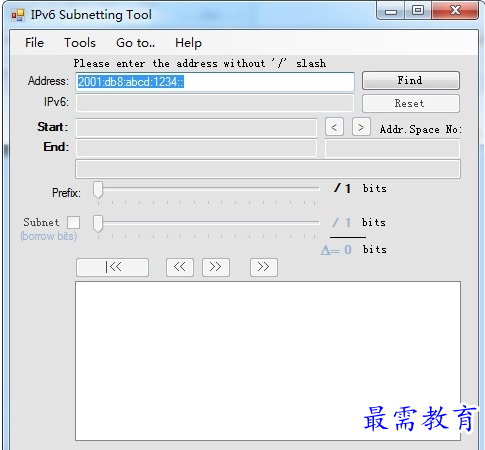Click the End address field

(196, 148)
